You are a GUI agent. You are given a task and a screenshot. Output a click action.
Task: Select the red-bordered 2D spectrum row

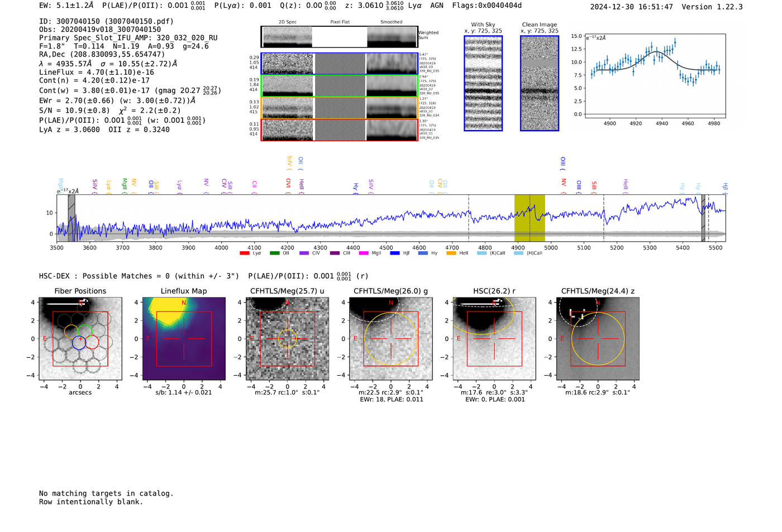pos(340,130)
